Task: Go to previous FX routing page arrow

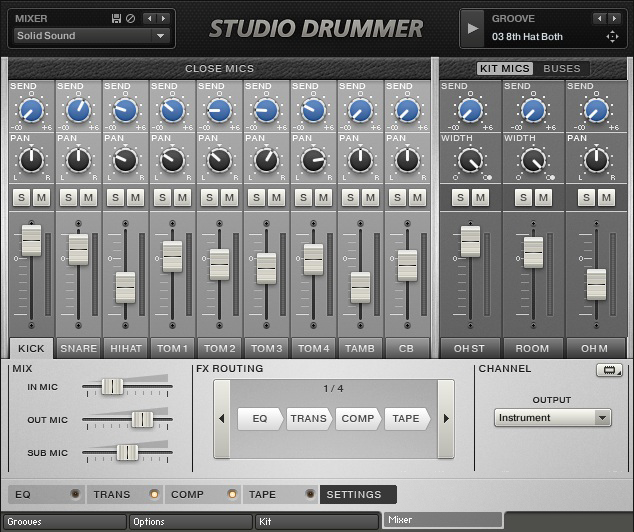Action: (x=221, y=418)
